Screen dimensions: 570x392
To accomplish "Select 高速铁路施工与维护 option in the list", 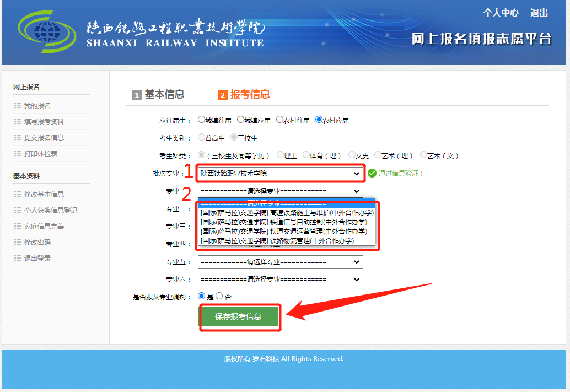I will (x=287, y=213).
